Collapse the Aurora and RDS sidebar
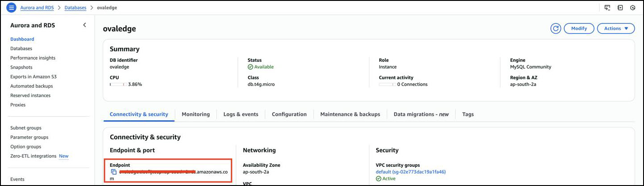 pos(84,25)
